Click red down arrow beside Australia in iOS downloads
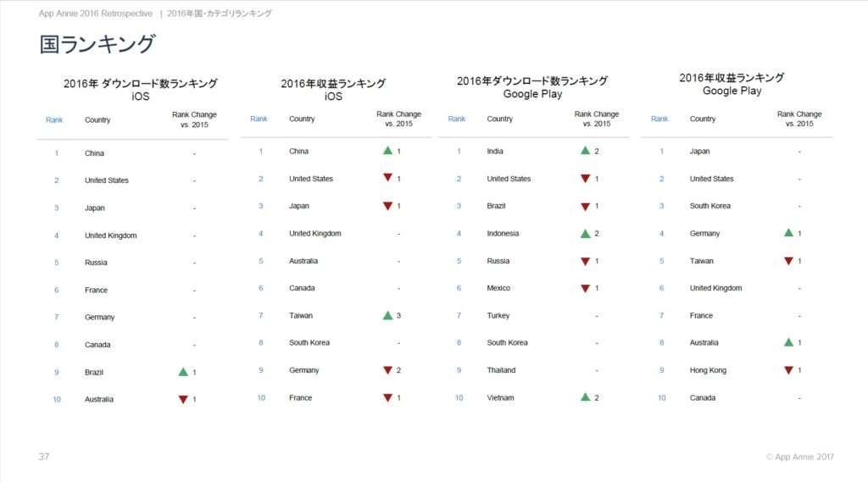 coord(182,400)
